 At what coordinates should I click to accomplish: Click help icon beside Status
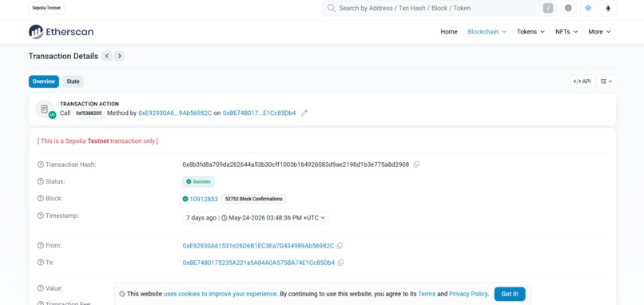(x=40, y=181)
